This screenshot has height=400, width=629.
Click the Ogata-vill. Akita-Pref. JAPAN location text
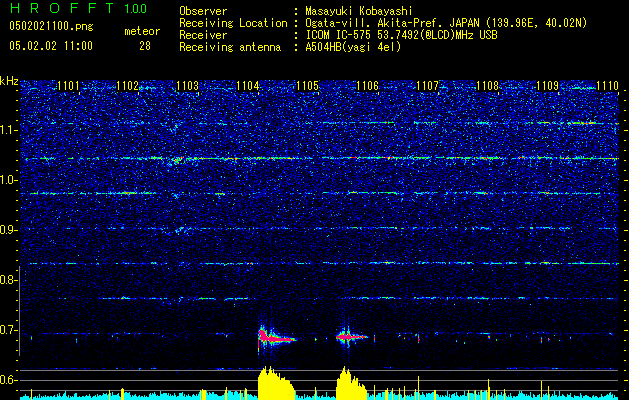click(x=392, y=23)
